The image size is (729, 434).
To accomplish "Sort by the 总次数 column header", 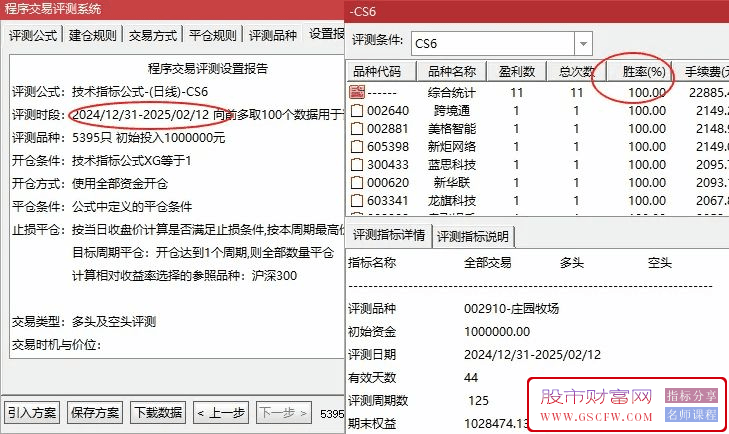I will point(577,72).
